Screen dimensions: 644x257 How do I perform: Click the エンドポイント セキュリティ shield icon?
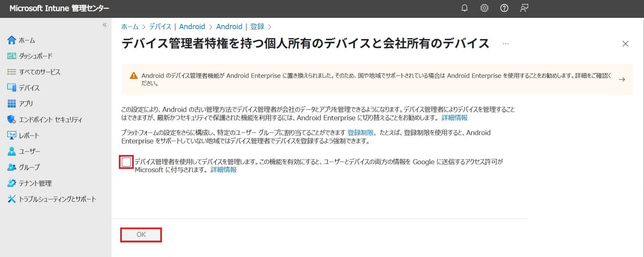[x=12, y=119]
